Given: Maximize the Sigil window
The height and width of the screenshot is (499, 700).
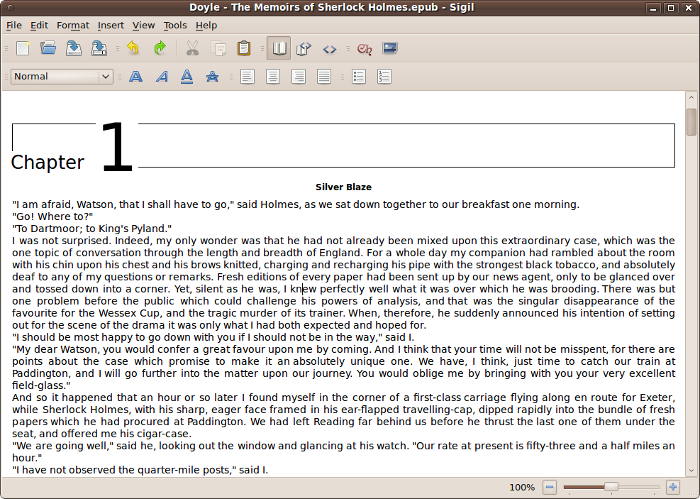Looking at the screenshot, I should coord(671,8).
